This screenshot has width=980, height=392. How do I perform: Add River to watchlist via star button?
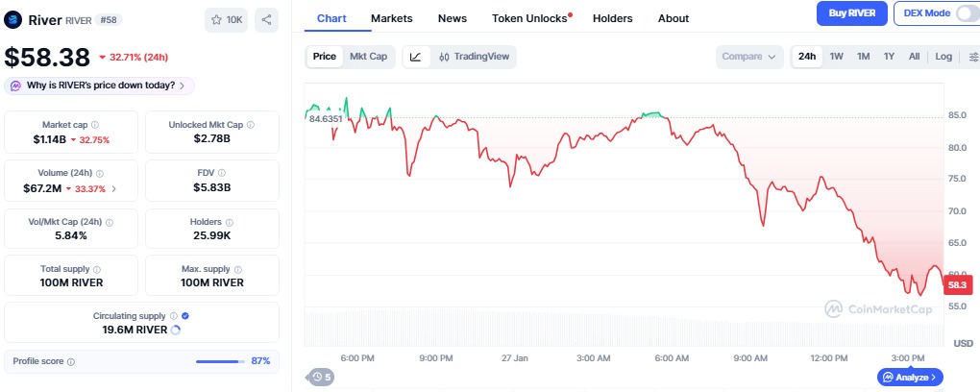coord(226,19)
